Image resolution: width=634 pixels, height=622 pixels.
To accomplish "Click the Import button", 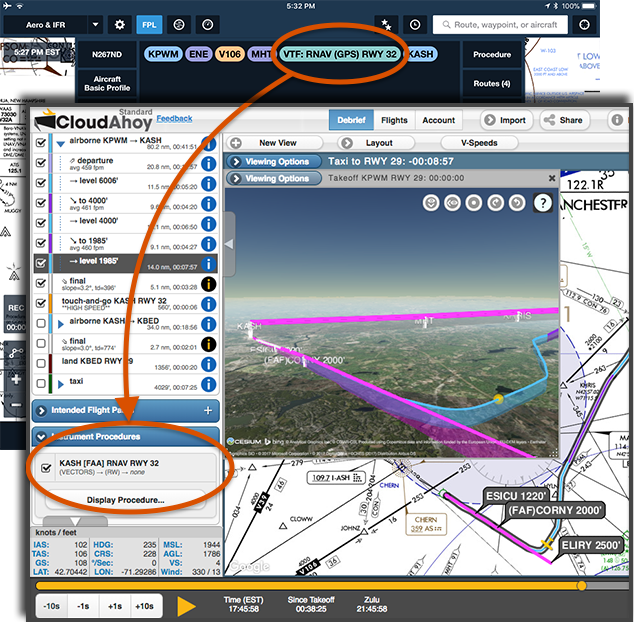I will pos(505,120).
